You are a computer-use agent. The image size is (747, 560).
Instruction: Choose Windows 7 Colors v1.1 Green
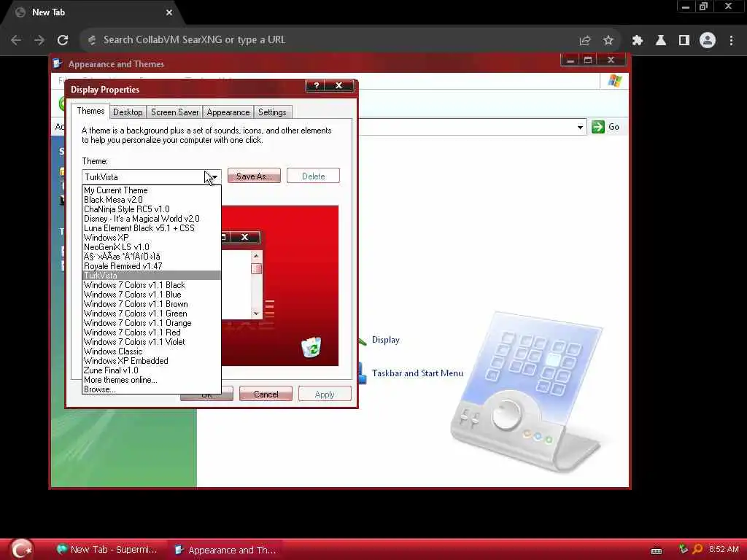click(152, 314)
